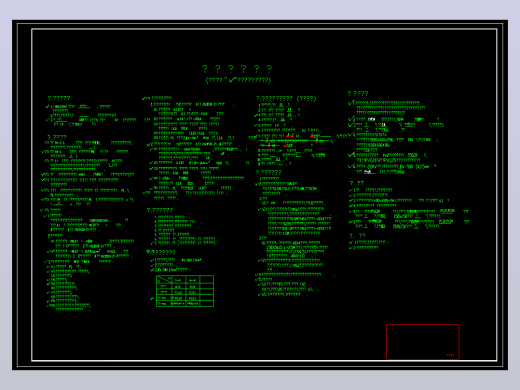Select the horizontal line diagram with red marks
This screenshot has height=390, width=520.
[296, 141]
